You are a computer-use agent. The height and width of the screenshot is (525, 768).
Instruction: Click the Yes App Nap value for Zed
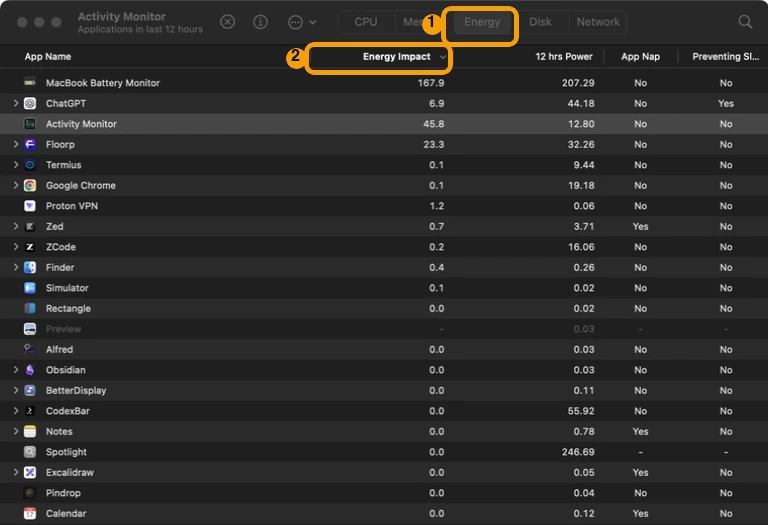pos(640,227)
